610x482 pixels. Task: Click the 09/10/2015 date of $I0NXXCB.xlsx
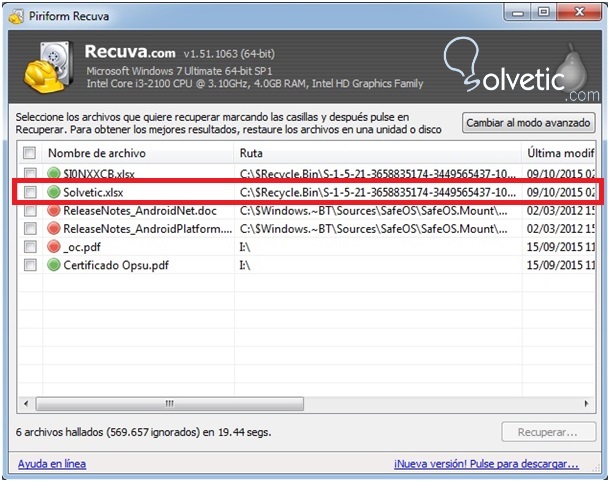(561, 174)
